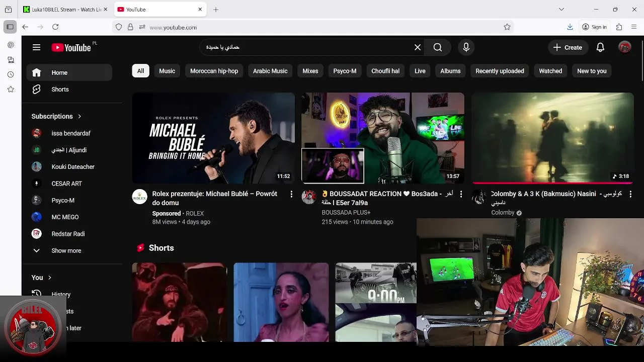
Task: Open the hooded man Shorts thumbnail
Action: [x=180, y=302]
